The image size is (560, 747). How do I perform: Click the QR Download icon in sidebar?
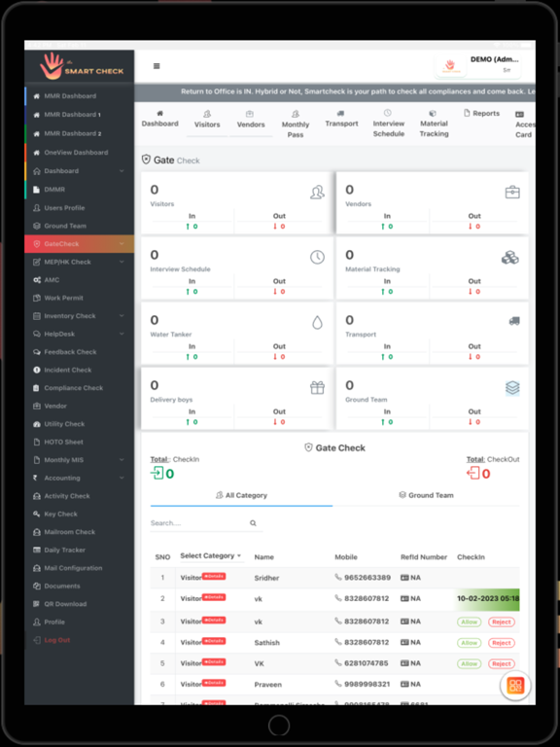[37, 604]
